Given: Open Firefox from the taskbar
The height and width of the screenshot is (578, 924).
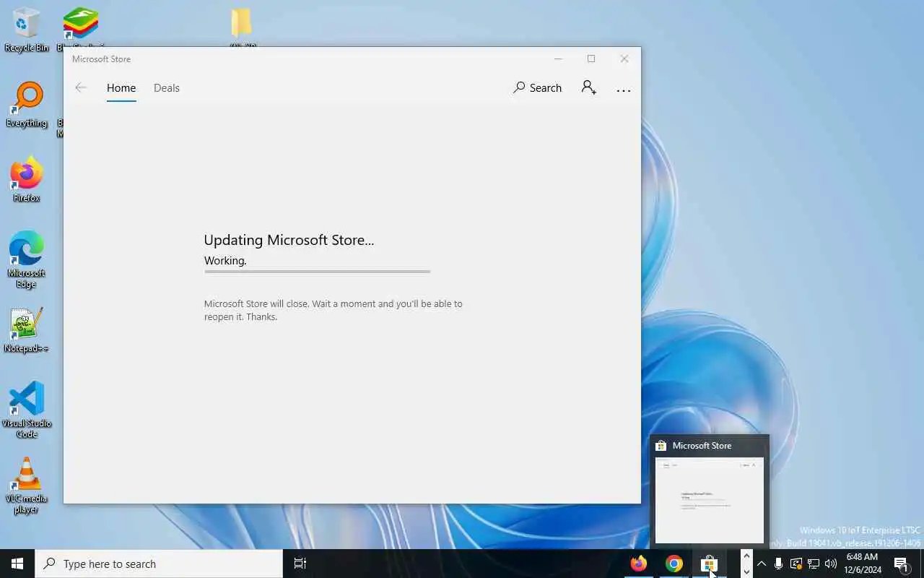Looking at the screenshot, I should tap(639, 564).
